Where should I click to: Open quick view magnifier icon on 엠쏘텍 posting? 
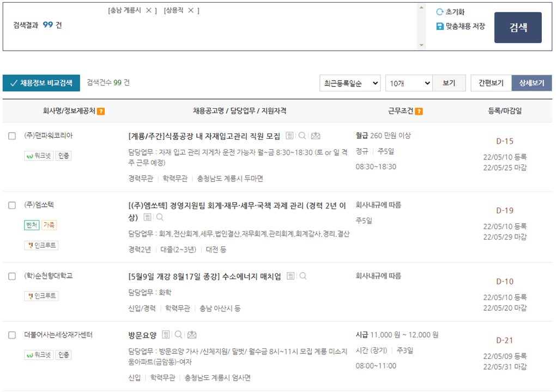pyautogui.click(x=160, y=217)
